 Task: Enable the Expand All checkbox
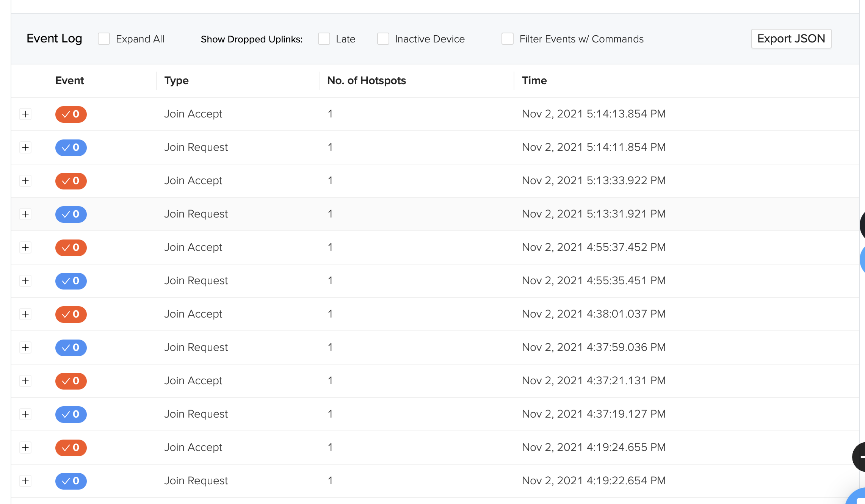(x=104, y=38)
